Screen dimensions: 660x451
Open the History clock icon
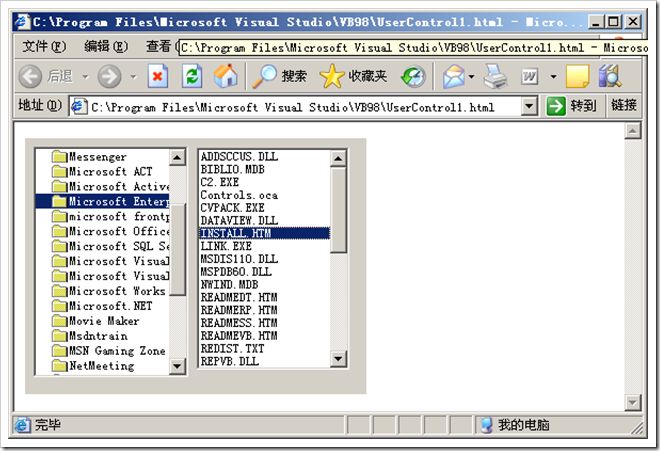coord(413,77)
